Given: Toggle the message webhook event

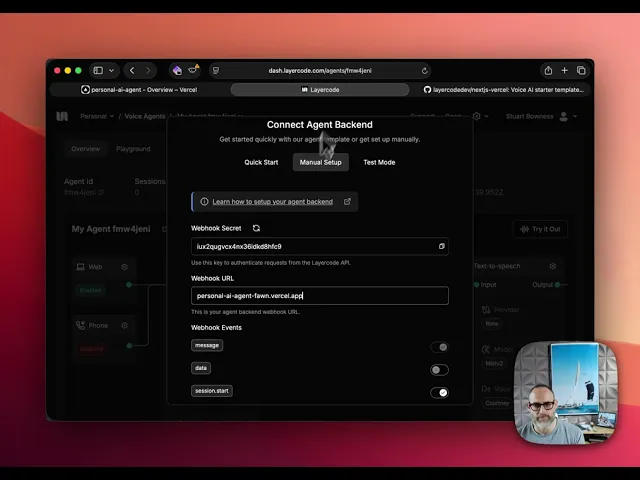Looking at the screenshot, I should coord(439,347).
